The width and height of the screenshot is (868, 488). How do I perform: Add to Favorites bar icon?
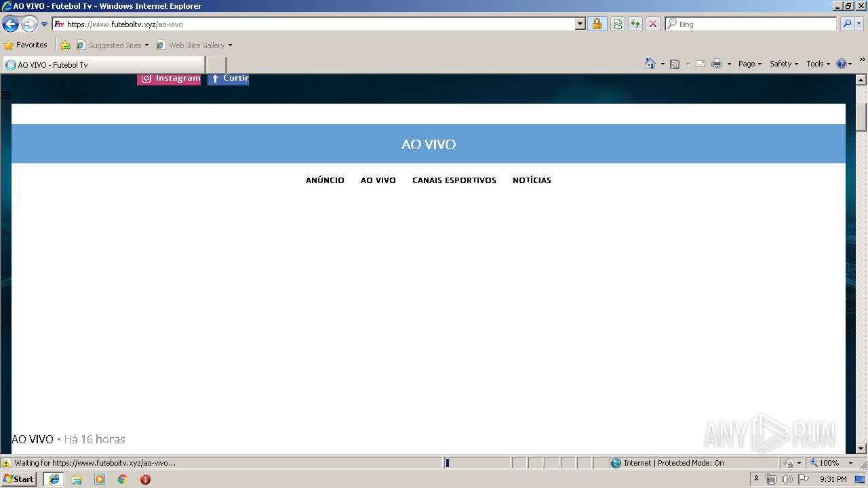click(65, 45)
